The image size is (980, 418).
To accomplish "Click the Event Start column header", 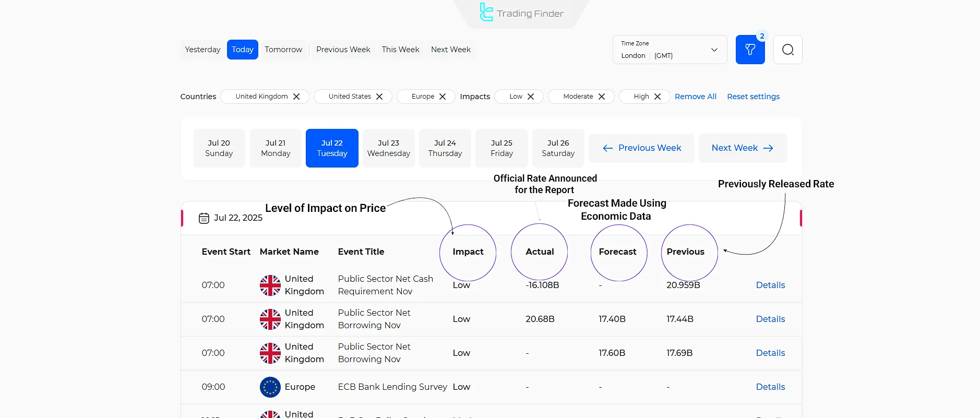I will pyautogui.click(x=226, y=252).
